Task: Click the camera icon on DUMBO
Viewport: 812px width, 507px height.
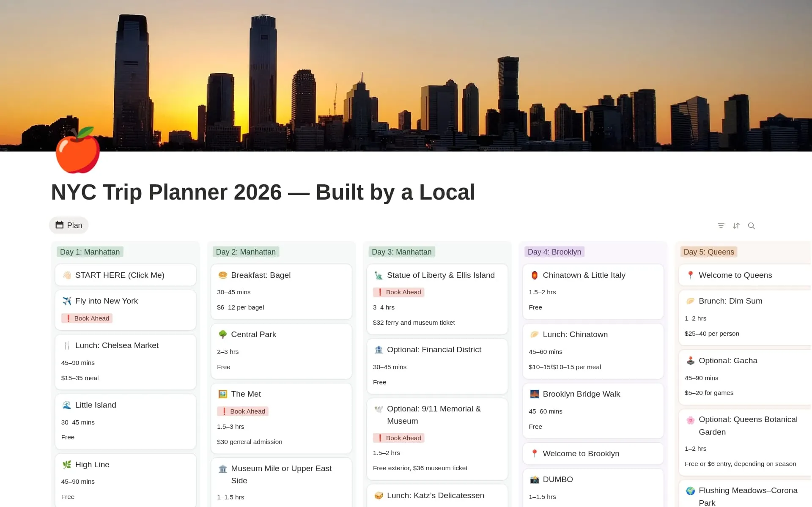Action: click(x=535, y=480)
